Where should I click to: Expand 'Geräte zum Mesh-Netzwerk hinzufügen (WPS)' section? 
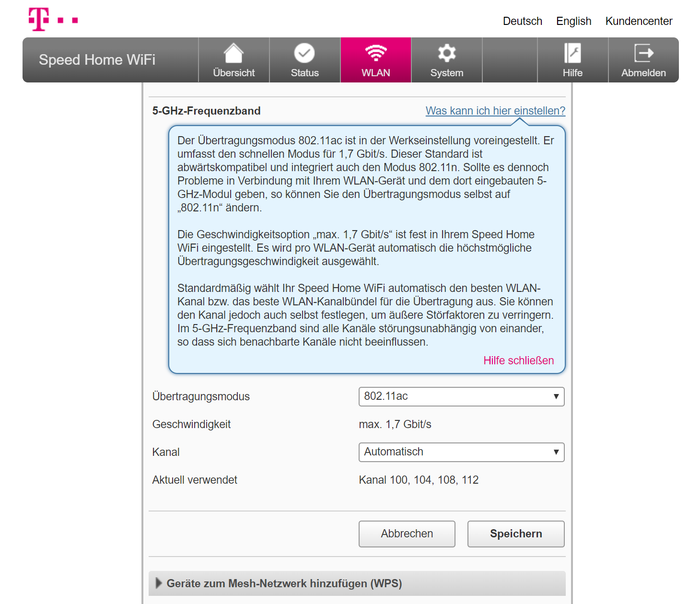[357, 583]
